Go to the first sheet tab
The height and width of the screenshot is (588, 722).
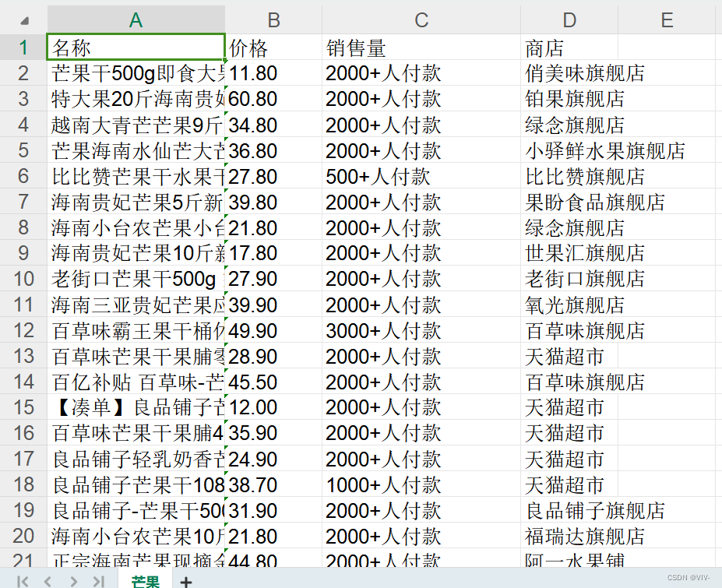pos(23,581)
